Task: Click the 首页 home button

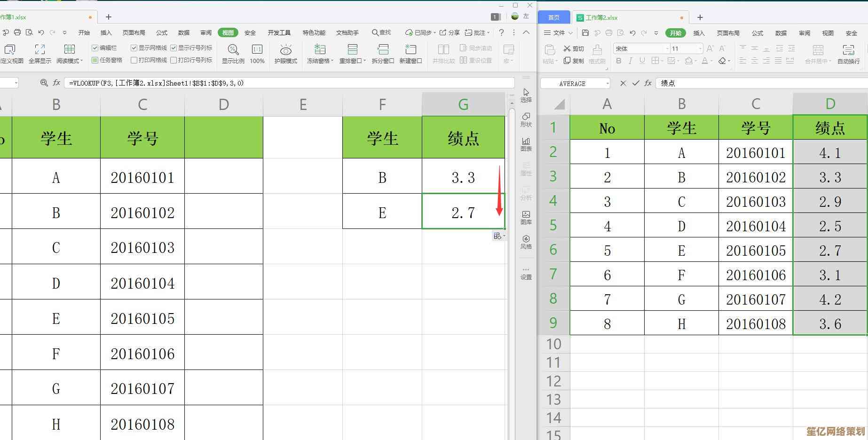Action: coord(554,17)
